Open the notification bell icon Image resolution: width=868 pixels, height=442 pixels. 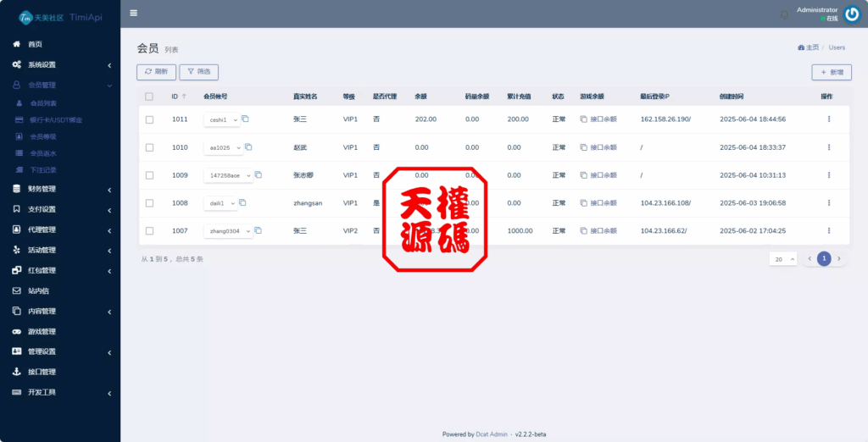pos(784,14)
